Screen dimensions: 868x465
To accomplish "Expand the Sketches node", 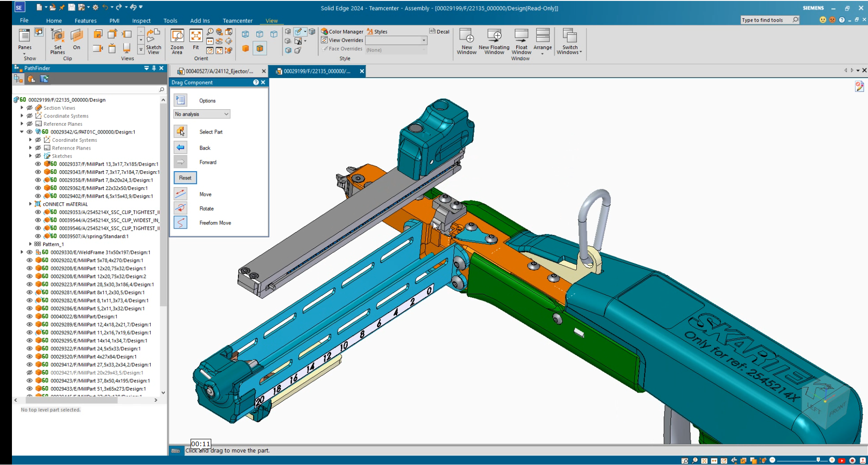I will [30, 156].
